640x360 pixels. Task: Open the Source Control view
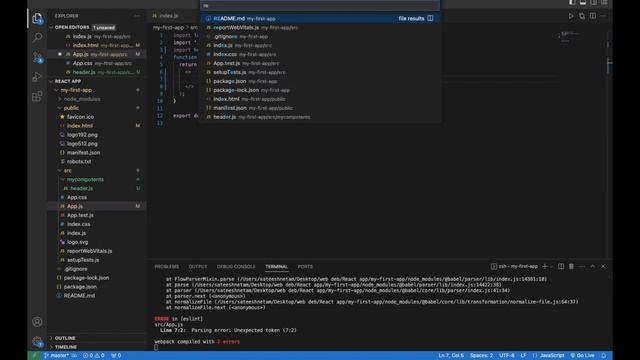pos(37,57)
